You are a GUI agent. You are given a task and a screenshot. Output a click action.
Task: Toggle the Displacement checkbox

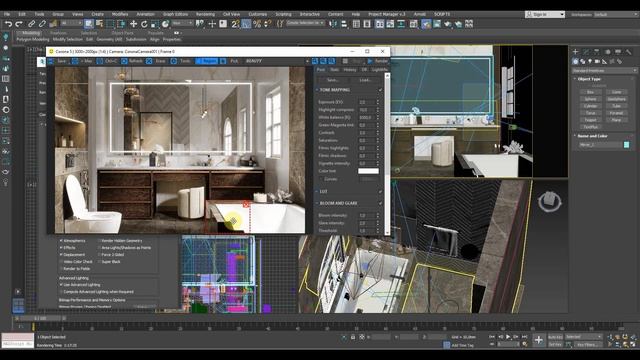tap(61, 255)
